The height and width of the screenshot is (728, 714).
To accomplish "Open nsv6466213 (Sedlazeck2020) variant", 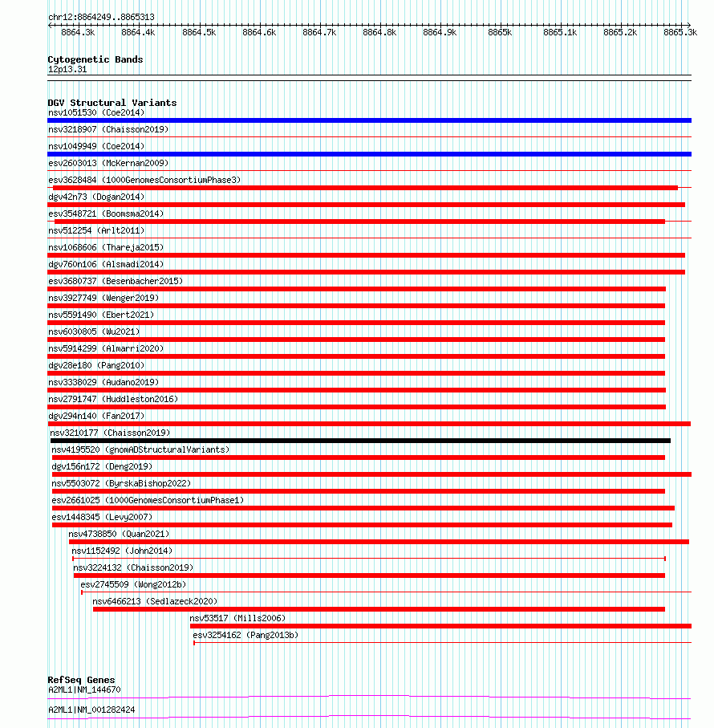I will click(155, 602).
